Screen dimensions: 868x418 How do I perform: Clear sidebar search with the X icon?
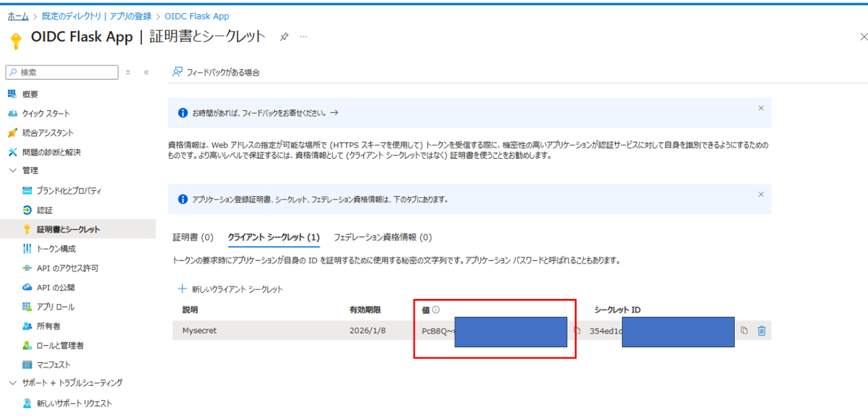coord(128,72)
